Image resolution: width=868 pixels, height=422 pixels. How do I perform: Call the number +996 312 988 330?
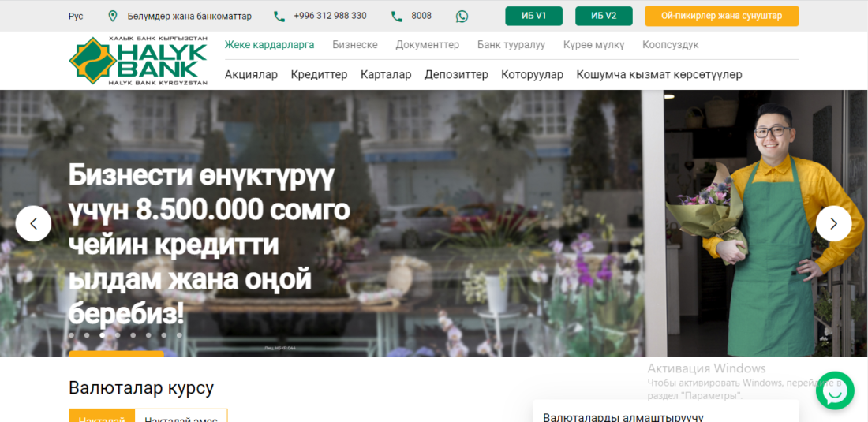[x=330, y=16]
